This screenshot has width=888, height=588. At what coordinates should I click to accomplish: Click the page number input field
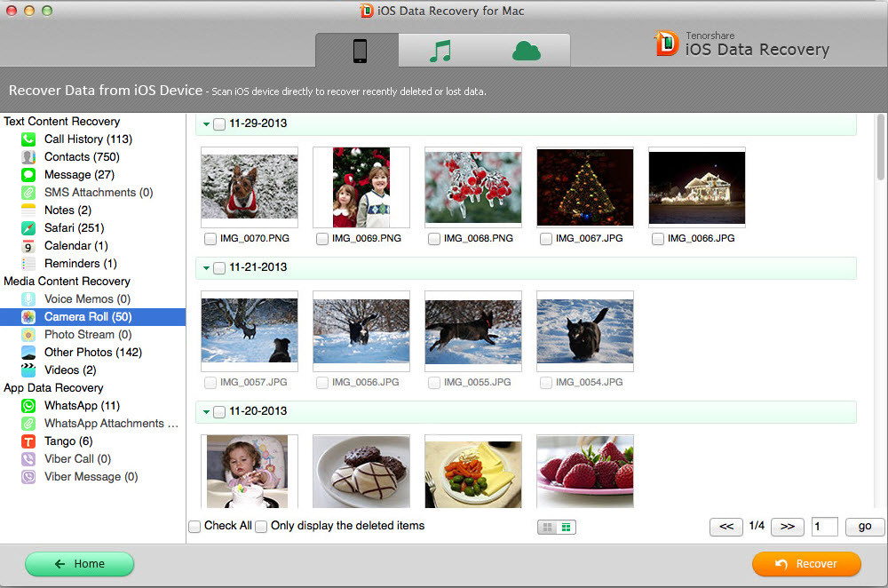(x=824, y=527)
